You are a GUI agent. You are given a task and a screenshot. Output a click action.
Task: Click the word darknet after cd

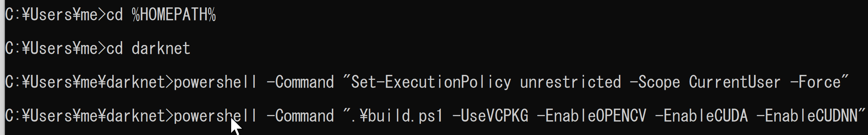tap(161, 49)
